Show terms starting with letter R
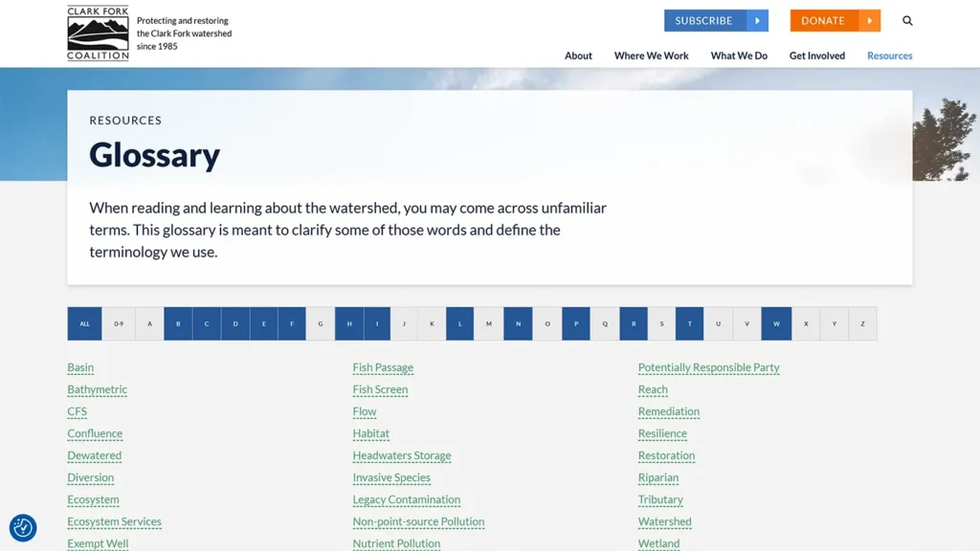This screenshot has width=980, height=551. point(634,324)
